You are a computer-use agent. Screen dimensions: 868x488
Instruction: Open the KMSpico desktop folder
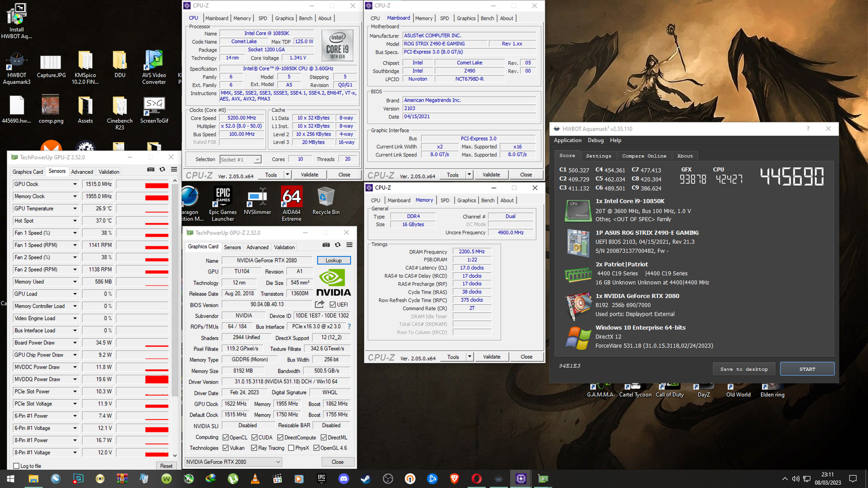(85, 68)
